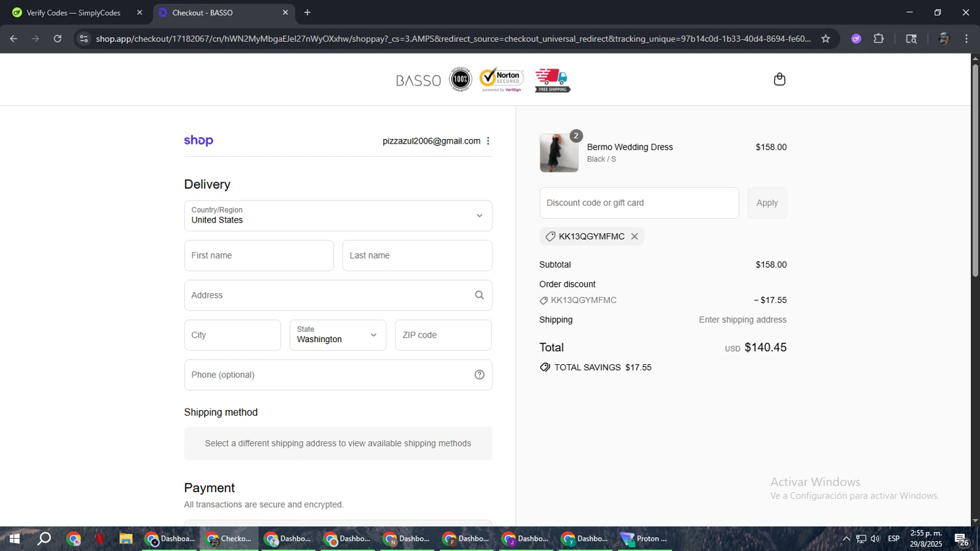The width and height of the screenshot is (980, 551).
Task: Click the $140.45 total amount
Action: pos(766,347)
